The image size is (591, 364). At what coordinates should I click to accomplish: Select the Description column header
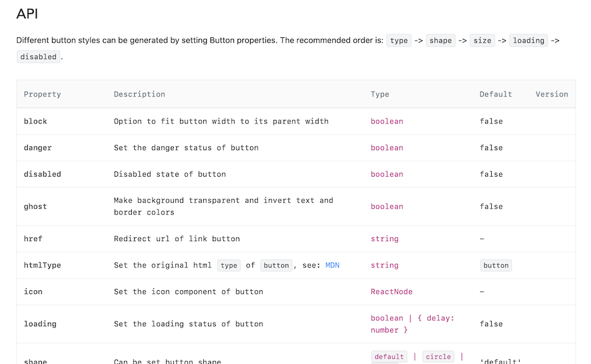click(x=139, y=94)
